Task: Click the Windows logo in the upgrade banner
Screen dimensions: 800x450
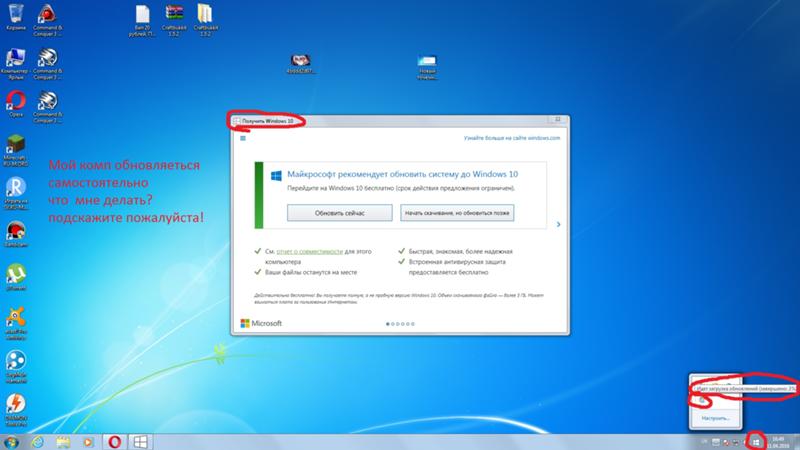Action: coord(276,176)
